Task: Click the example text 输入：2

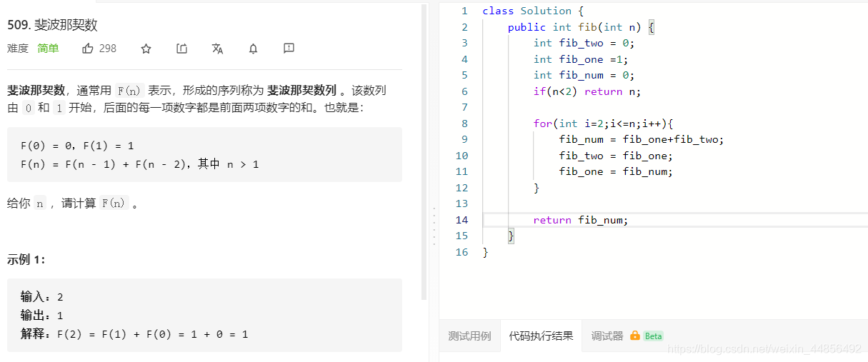Action: (42, 297)
